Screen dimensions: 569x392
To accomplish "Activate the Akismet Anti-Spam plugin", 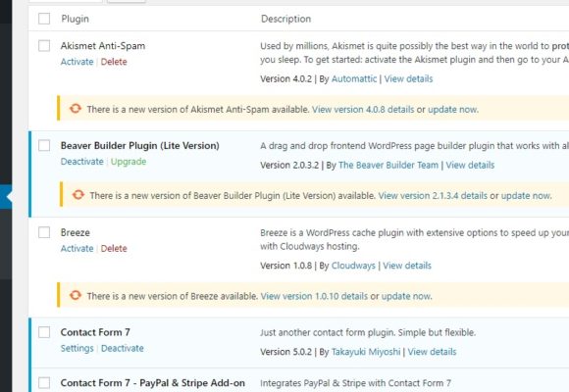I will pyautogui.click(x=77, y=62).
